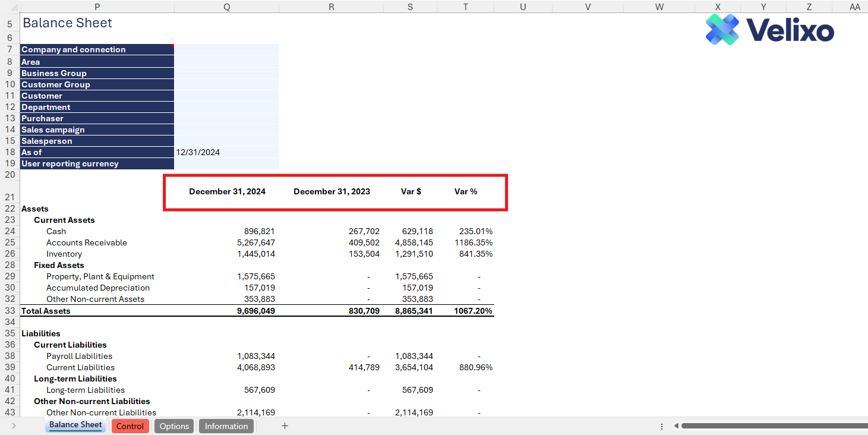Select row 33 header
Image resolution: width=868 pixels, height=435 pixels.
(10, 311)
